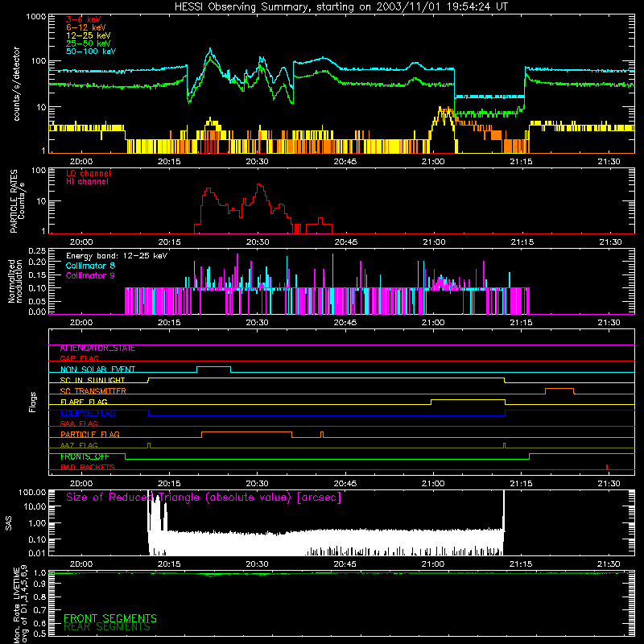Click the SAA_FLAG label
The image size is (644, 644).
tap(79, 423)
